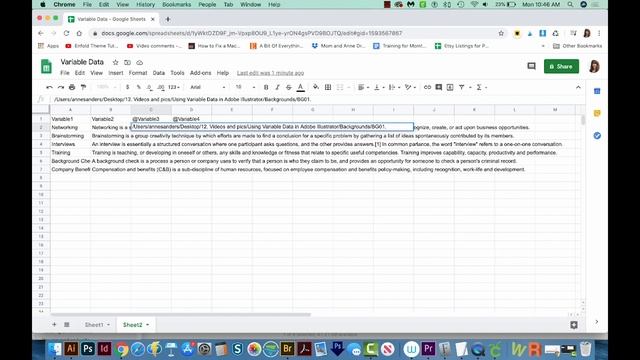This screenshot has width=640, height=360.
Task: Switch to the Sheet1 tab
Action: tap(97, 325)
